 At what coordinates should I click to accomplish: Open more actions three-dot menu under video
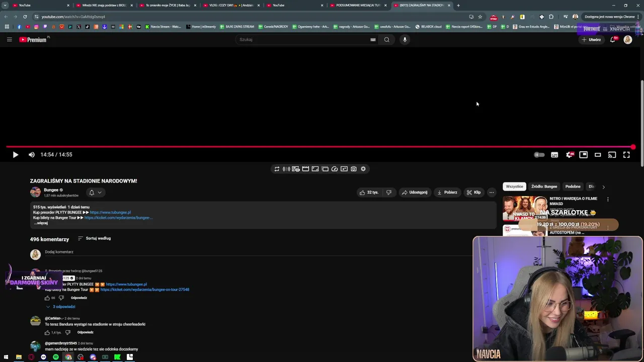[492, 193]
